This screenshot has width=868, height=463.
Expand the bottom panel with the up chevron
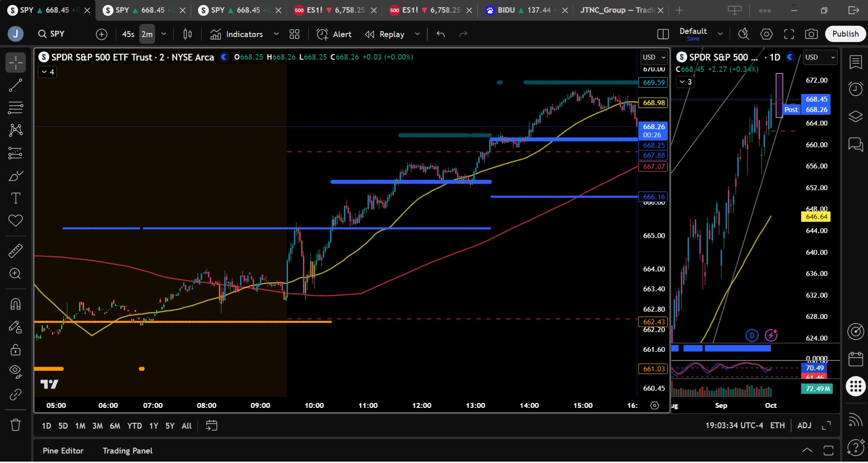[x=807, y=450]
